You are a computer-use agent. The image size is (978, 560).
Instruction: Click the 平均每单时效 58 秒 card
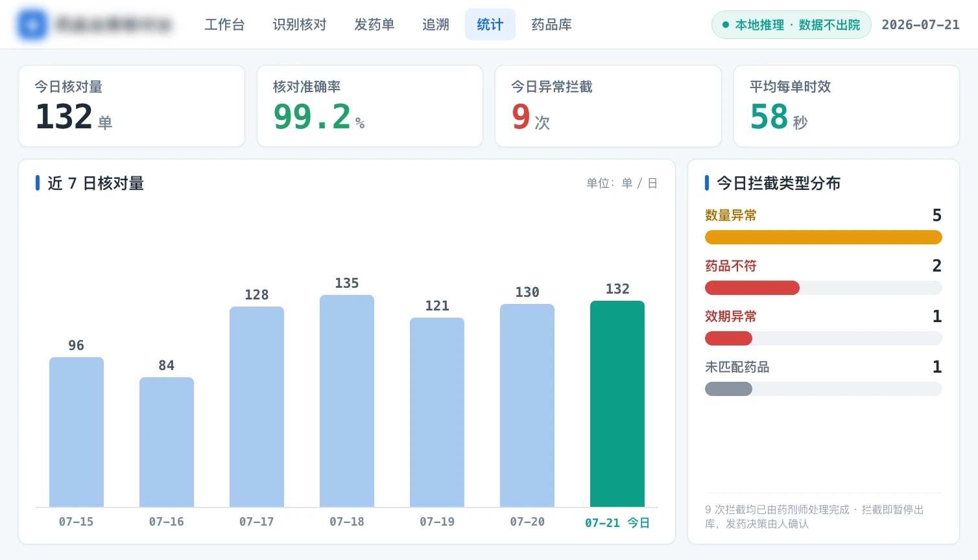tap(846, 106)
